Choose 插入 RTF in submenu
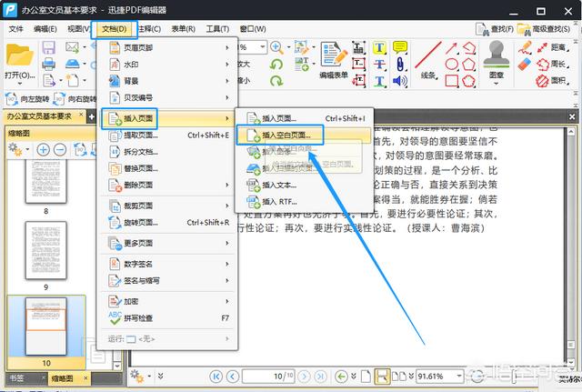Image resolution: width=582 pixels, height=392 pixels. coord(304,202)
